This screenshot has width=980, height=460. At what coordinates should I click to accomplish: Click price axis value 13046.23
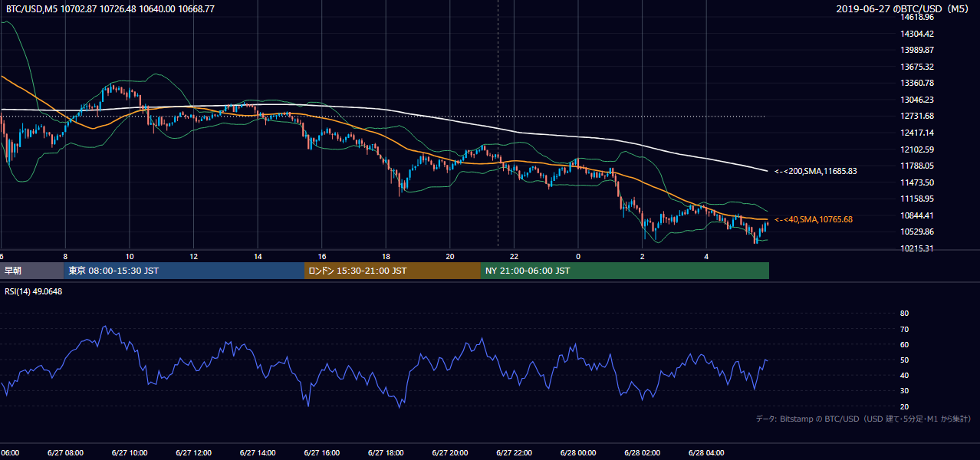918,100
